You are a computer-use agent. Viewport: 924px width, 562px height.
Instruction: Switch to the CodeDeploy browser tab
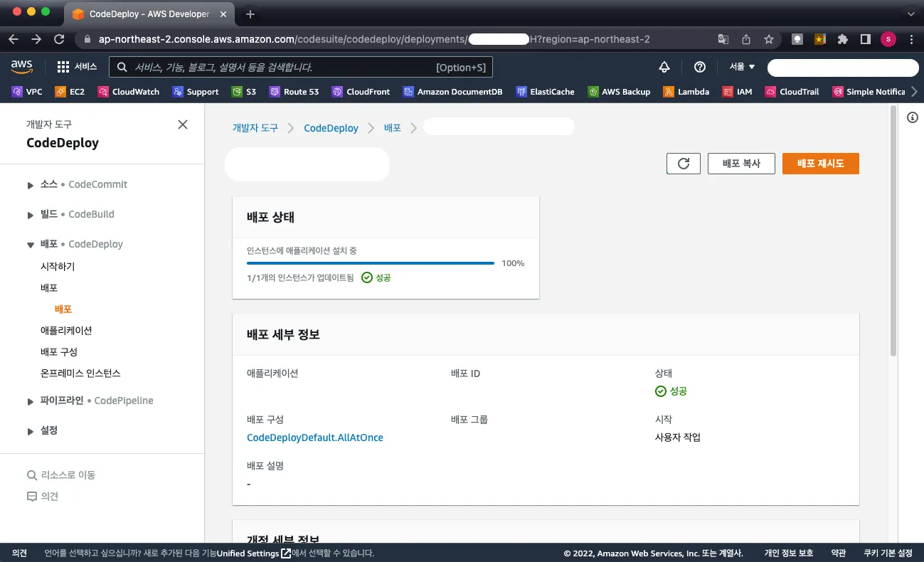tap(151, 14)
